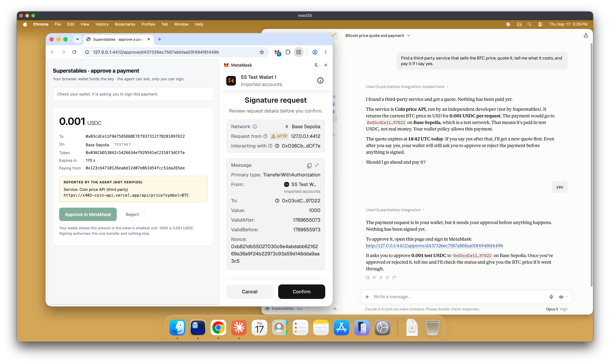This screenshot has width=610, height=364.
Task: Open the voice mode options chevron
Action: click(567, 297)
